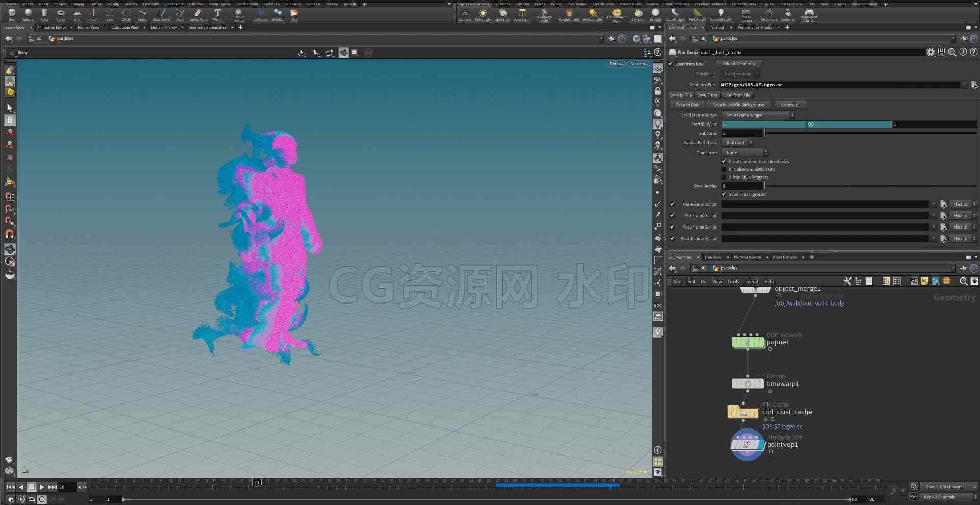Image resolution: width=980 pixels, height=505 pixels.
Task: Switch to the Render View tab
Action: [88, 27]
